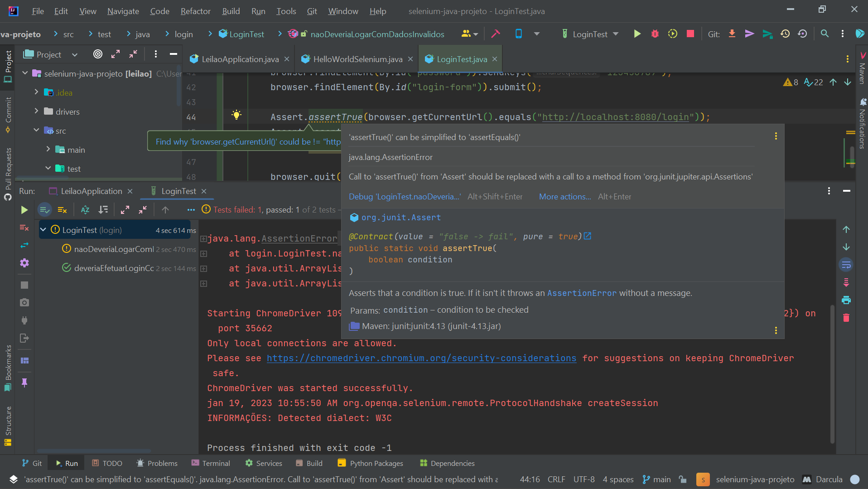Collapse the src folder in project tree
The width and height of the screenshot is (868, 489).
coord(37,131)
